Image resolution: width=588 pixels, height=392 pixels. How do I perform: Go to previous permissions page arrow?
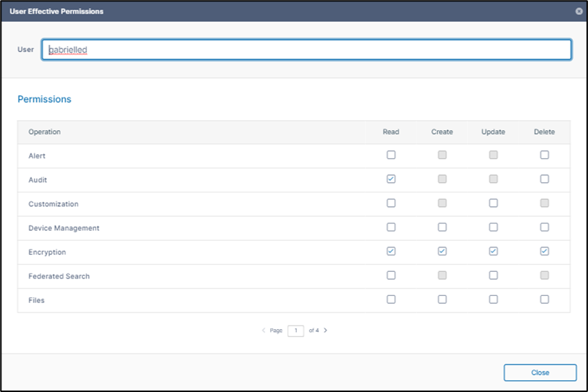[x=264, y=331]
